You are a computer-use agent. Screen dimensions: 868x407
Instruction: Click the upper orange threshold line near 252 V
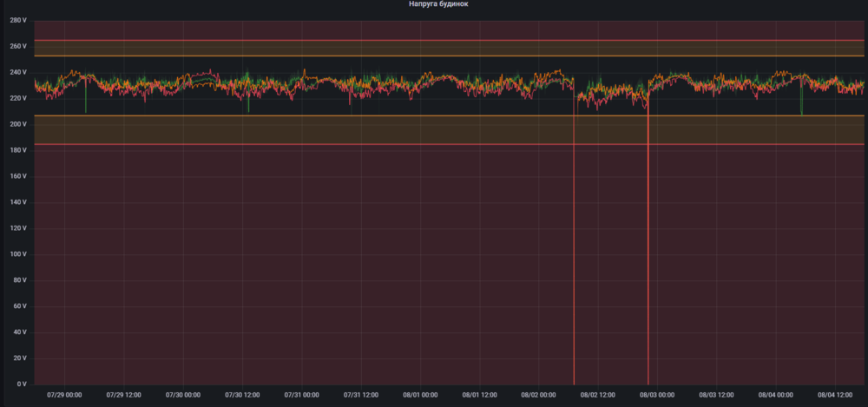click(x=434, y=56)
